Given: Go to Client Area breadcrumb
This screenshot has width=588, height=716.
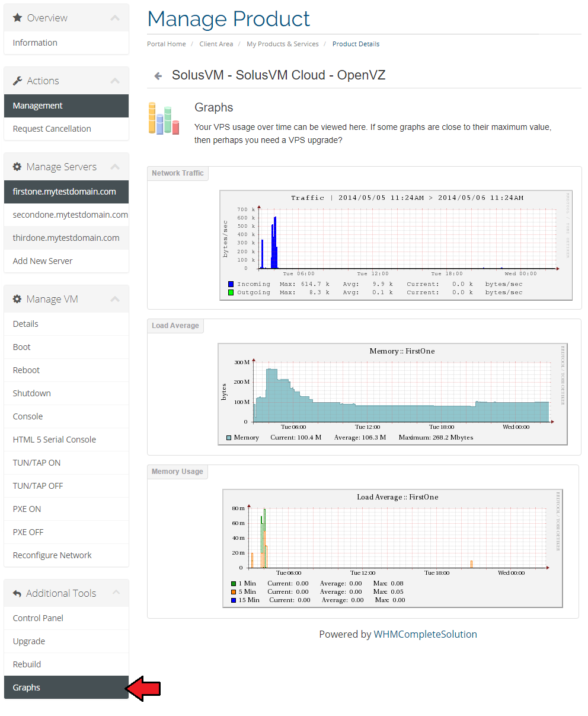Looking at the screenshot, I should pyautogui.click(x=216, y=44).
